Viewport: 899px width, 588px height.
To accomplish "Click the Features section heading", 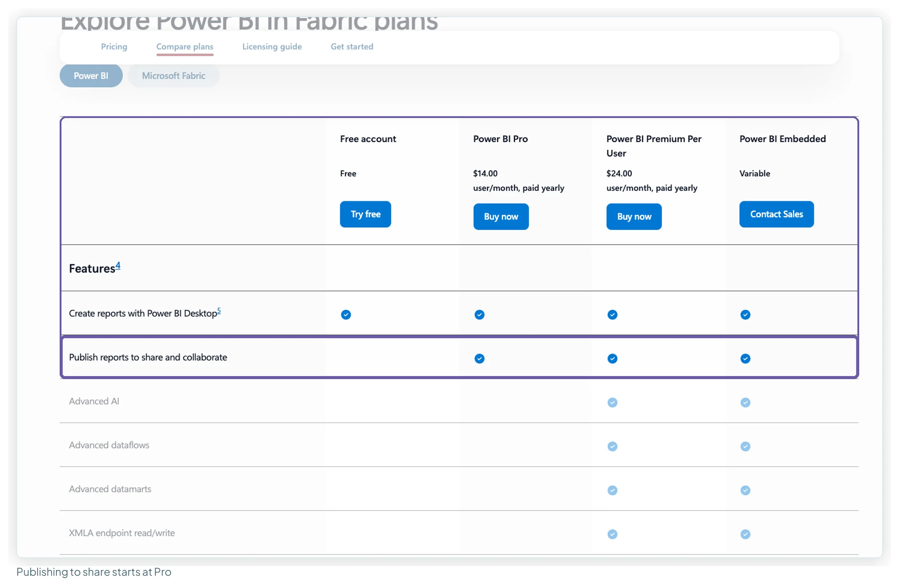I will coord(92,268).
